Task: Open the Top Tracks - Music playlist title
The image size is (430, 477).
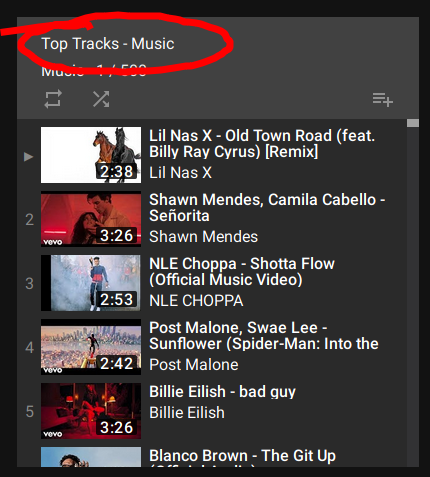Action: click(108, 44)
